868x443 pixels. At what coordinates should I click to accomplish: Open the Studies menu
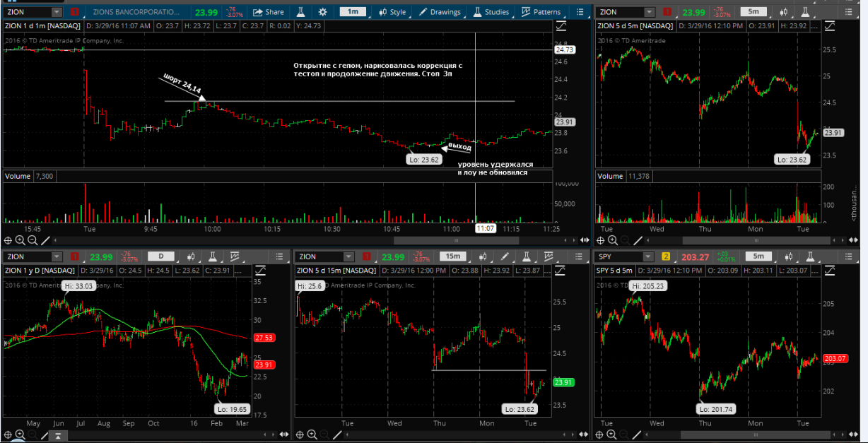click(x=491, y=12)
